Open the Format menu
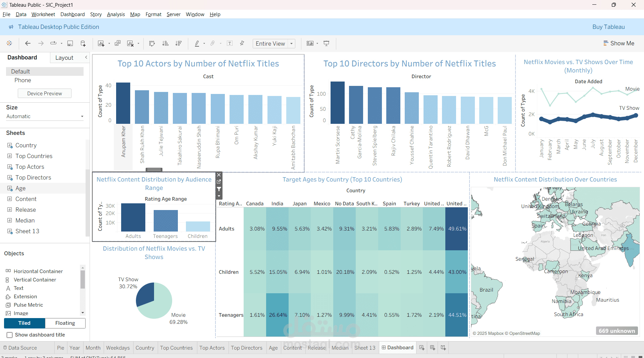The height and width of the screenshot is (358, 644). (x=153, y=14)
